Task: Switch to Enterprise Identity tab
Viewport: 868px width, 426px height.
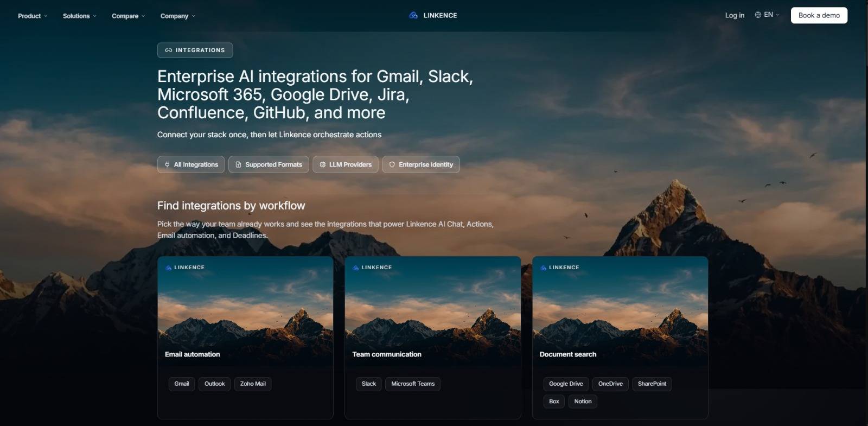Action: point(421,164)
